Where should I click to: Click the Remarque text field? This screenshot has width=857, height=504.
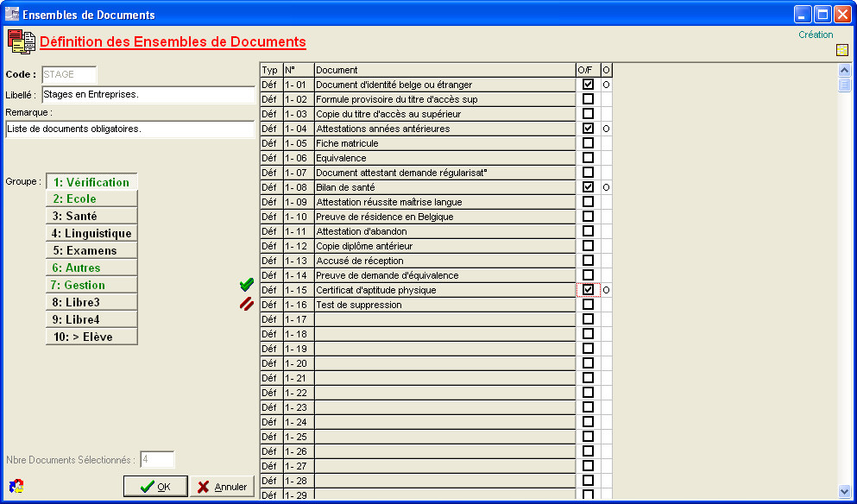[x=130, y=129]
